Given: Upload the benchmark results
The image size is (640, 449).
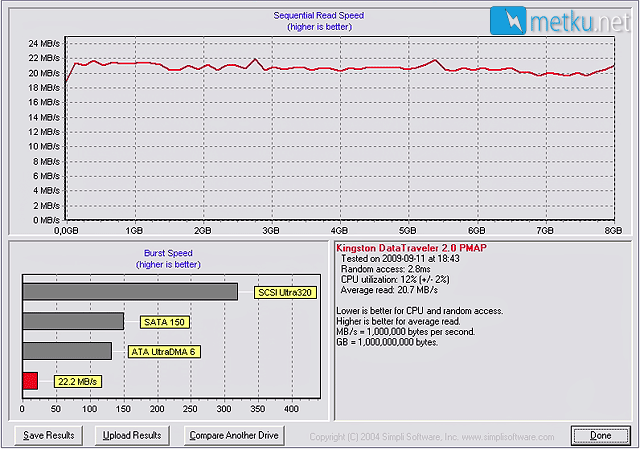Looking at the screenshot, I should coord(132,436).
